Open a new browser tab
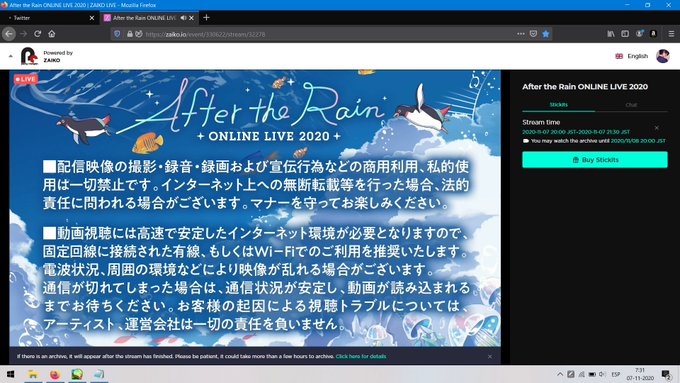The height and width of the screenshot is (383, 680). point(206,17)
